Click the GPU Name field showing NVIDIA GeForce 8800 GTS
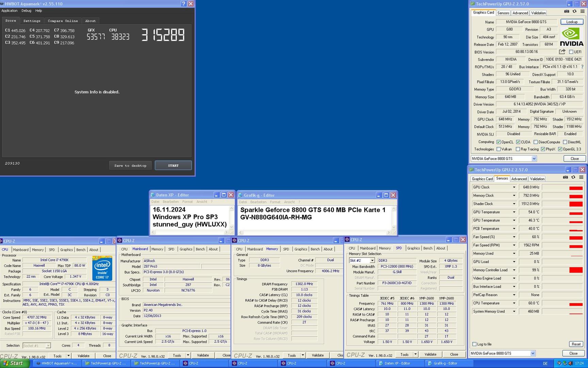This screenshot has height=368, width=588. click(526, 22)
